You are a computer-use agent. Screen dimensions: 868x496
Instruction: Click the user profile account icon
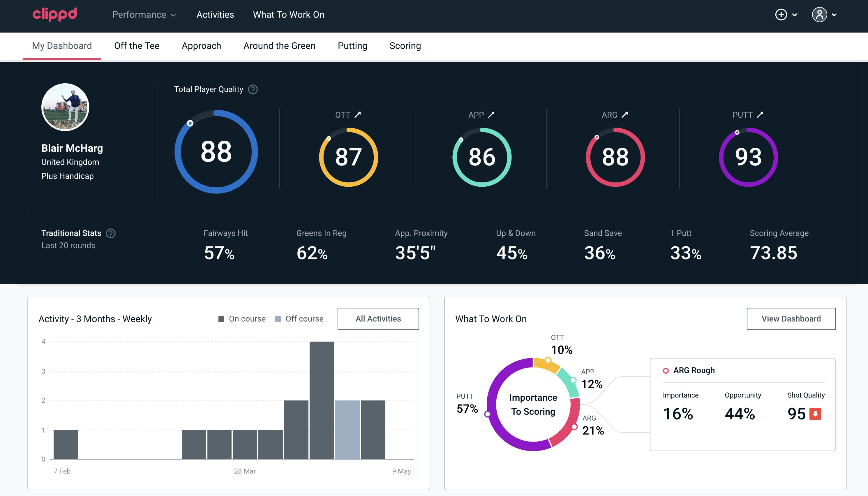pyautogui.click(x=820, y=15)
